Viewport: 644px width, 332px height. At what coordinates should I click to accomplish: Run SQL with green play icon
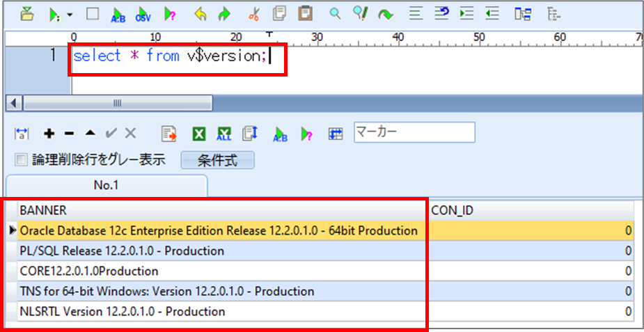click(x=54, y=15)
